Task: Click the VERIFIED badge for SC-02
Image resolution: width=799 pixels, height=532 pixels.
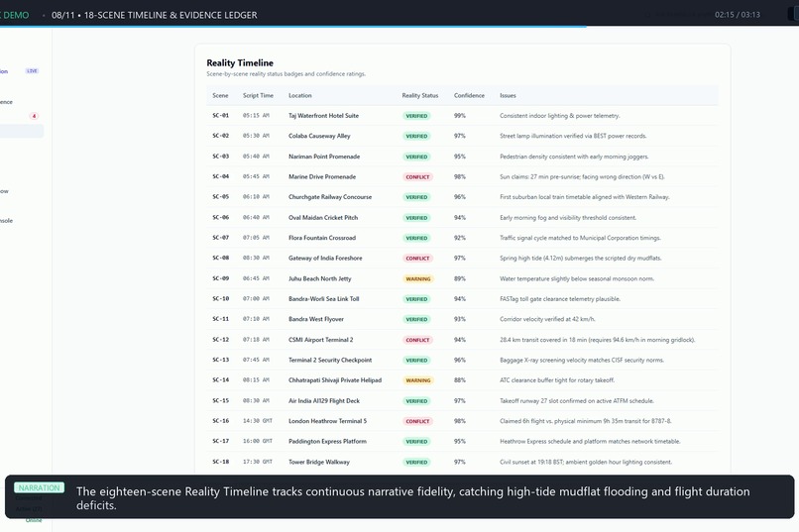Action: 416,137
